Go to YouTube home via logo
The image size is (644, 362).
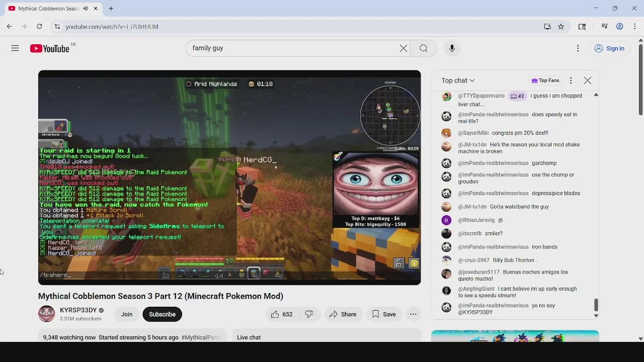click(49, 48)
